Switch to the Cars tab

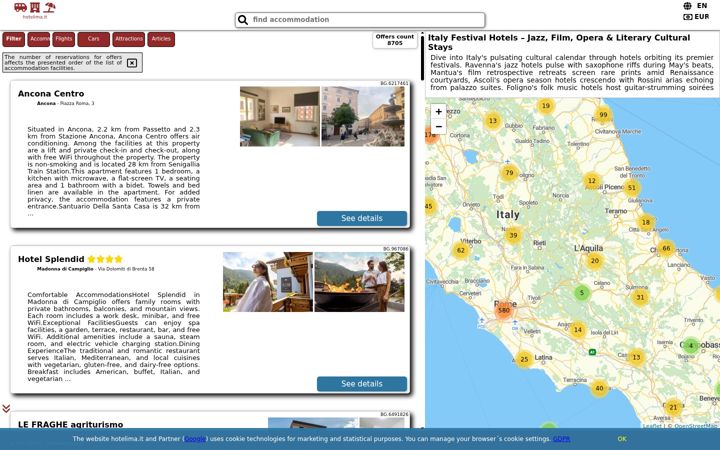[x=94, y=39]
